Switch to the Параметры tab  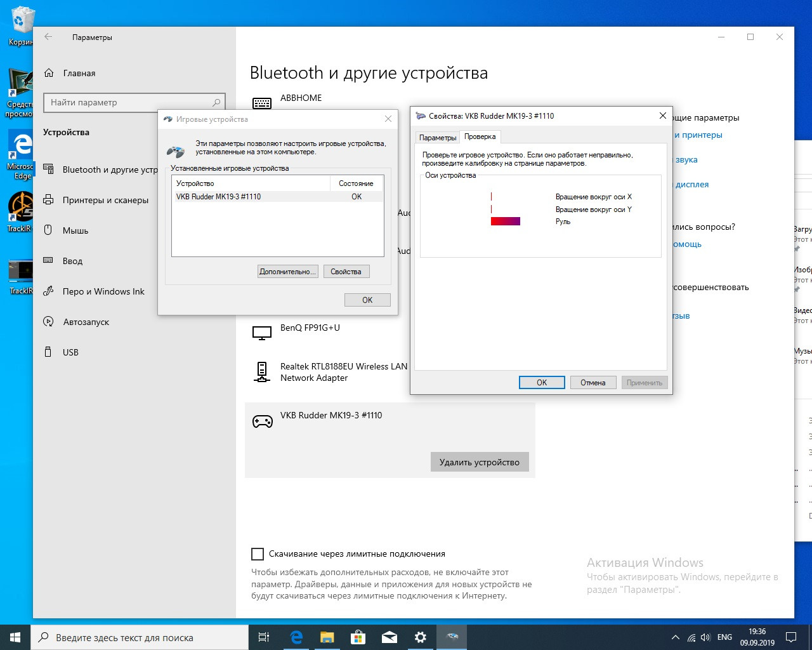click(x=437, y=137)
